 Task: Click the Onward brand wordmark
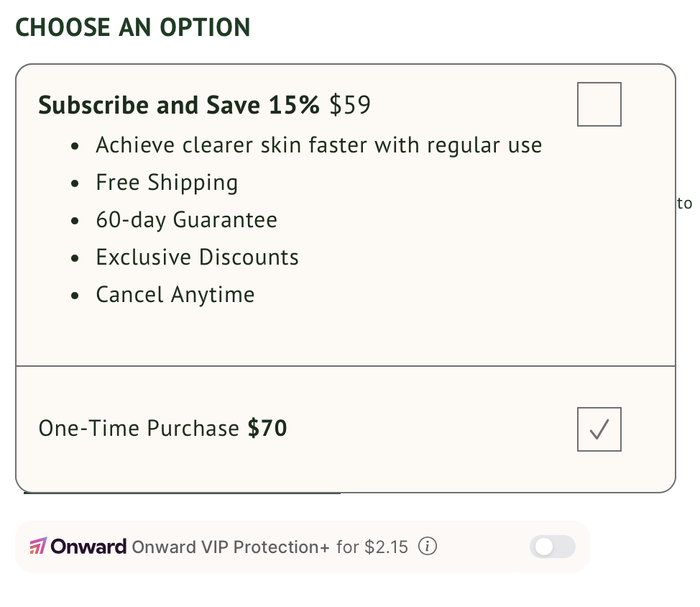(x=89, y=547)
